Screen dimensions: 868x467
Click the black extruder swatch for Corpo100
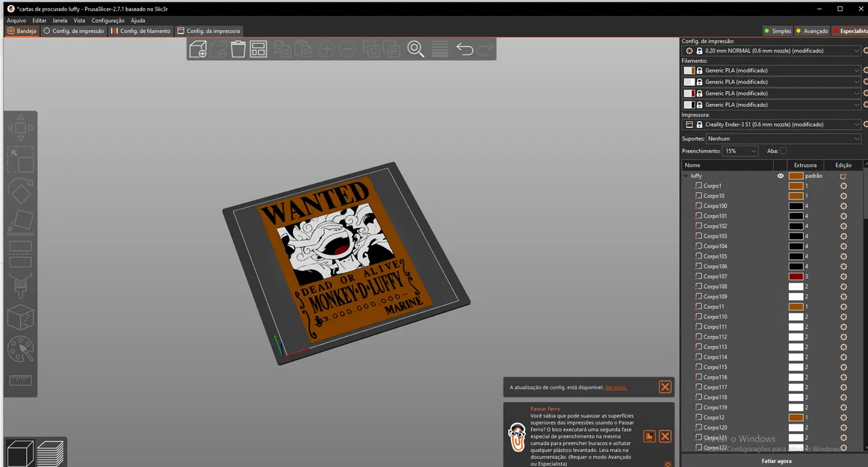pyautogui.click(x=796, y=206)
